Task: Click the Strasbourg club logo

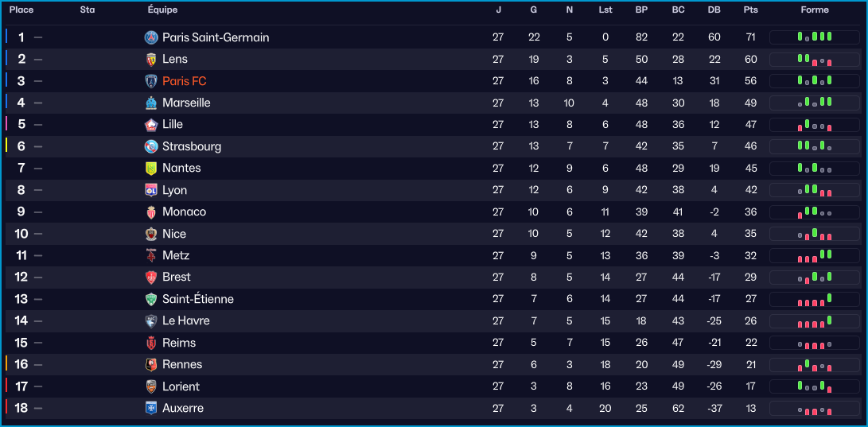Action: (151, 146)
